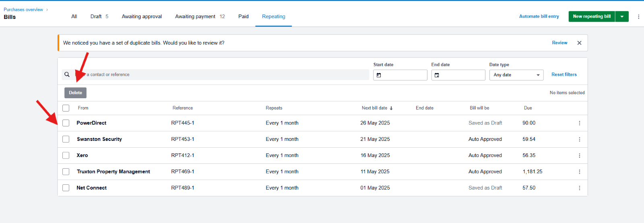Open kebab menu for Swanston Security row

coord(580,139)
